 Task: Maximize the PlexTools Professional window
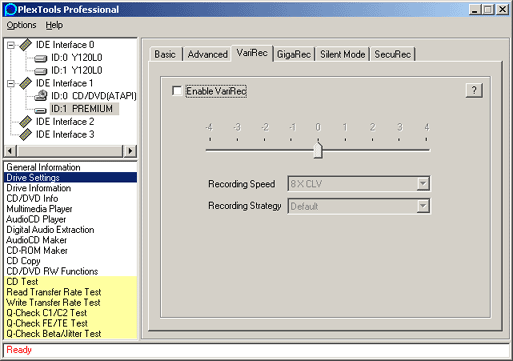point(488,9)
